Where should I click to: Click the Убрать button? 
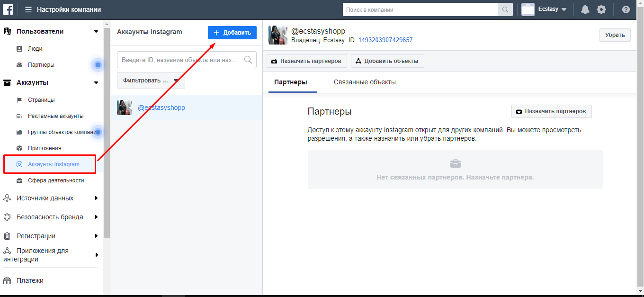(615, 35)
